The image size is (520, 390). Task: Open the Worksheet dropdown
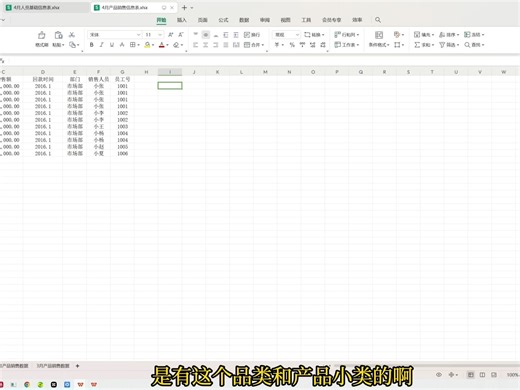pyautogui.click(x=347, y=45)
